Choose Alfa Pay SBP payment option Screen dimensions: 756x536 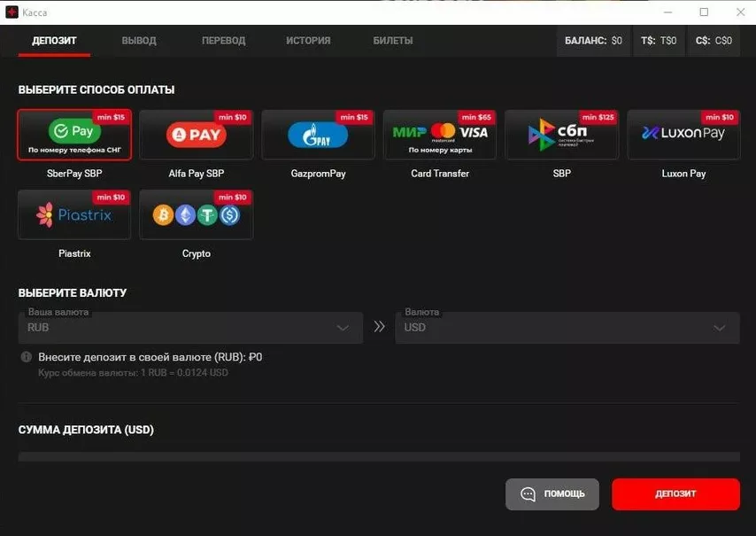pos(196,135)
